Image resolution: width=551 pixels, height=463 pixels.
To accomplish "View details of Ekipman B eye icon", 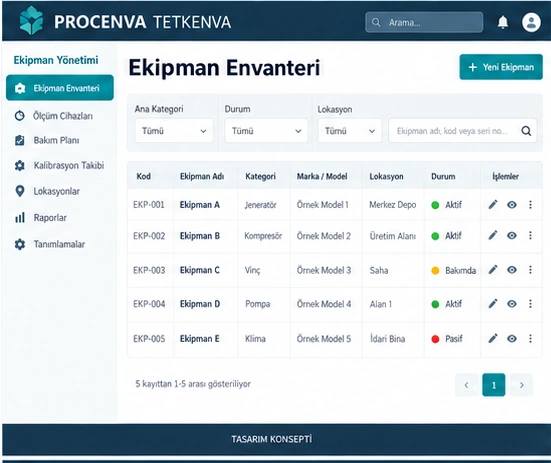I will click(x=512, y=235).
